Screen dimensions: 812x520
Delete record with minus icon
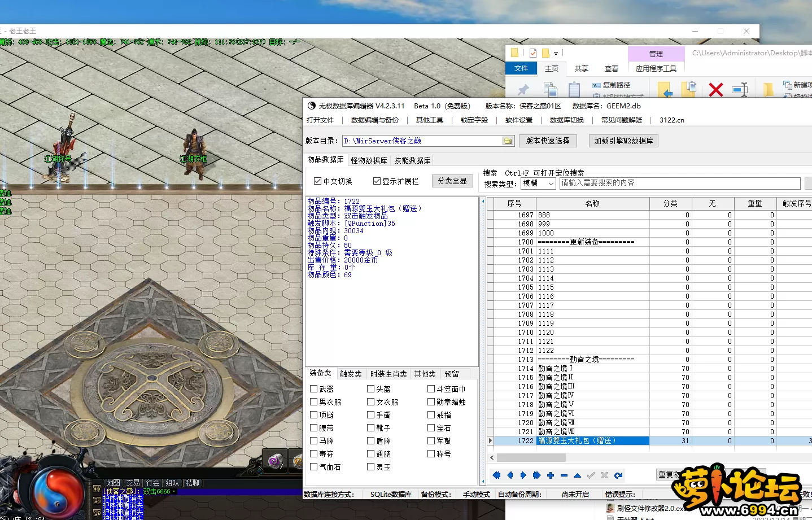[x=564, y=475]
